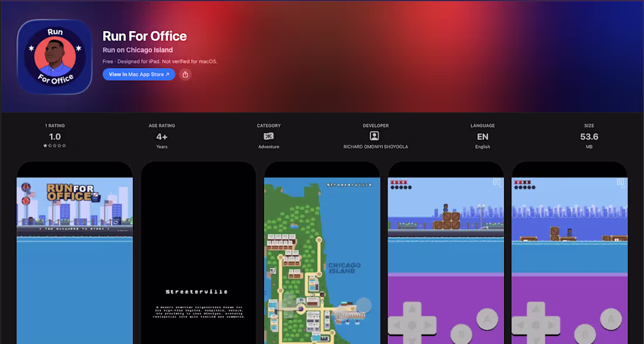The image size is (644, 344).
Task: Open the black Streeterville intro screenshot
Action: pos(198,253)
